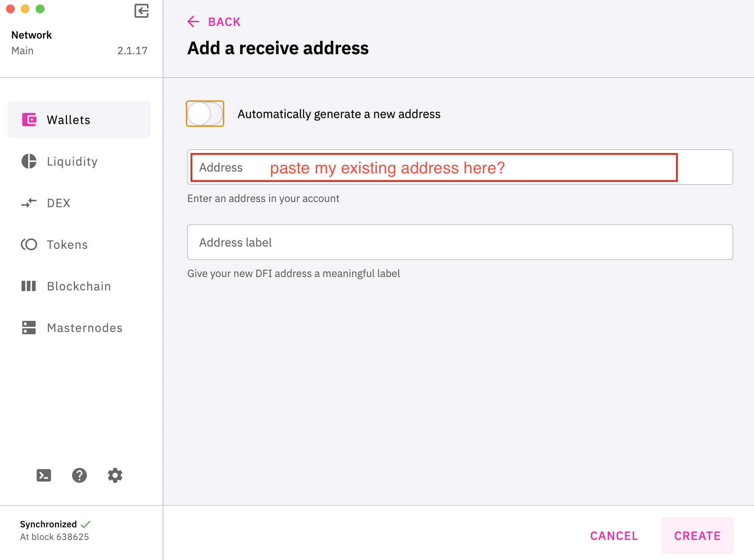The height and width of the screenshot is (560, 754).
Task: Open the help question mark icon
Action: pos(79,475)
